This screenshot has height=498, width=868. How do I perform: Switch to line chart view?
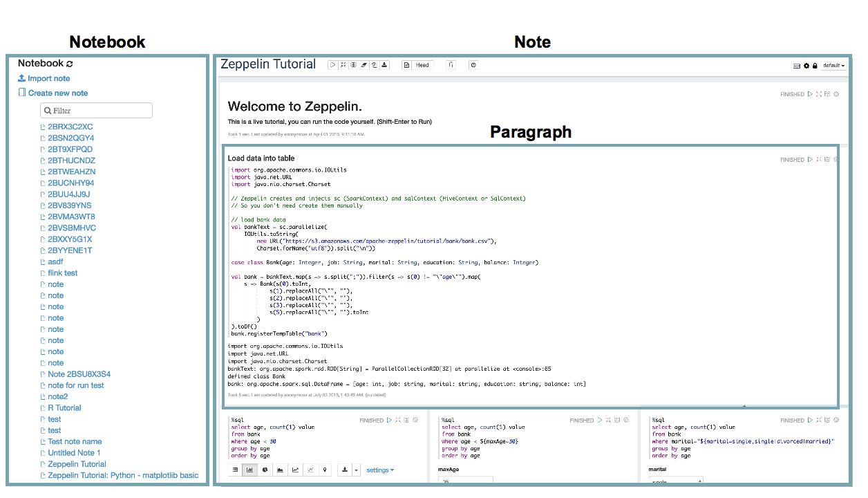295,470
